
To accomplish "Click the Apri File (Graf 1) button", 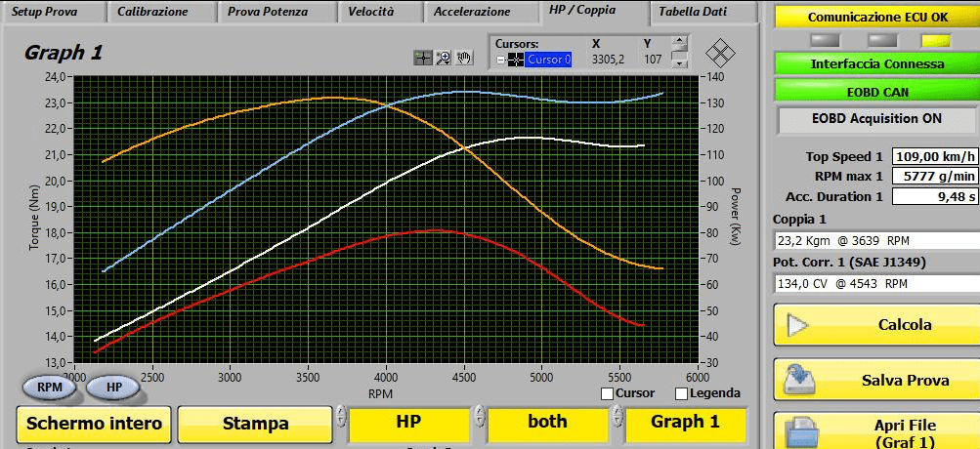I will click(x=876, y=432).
